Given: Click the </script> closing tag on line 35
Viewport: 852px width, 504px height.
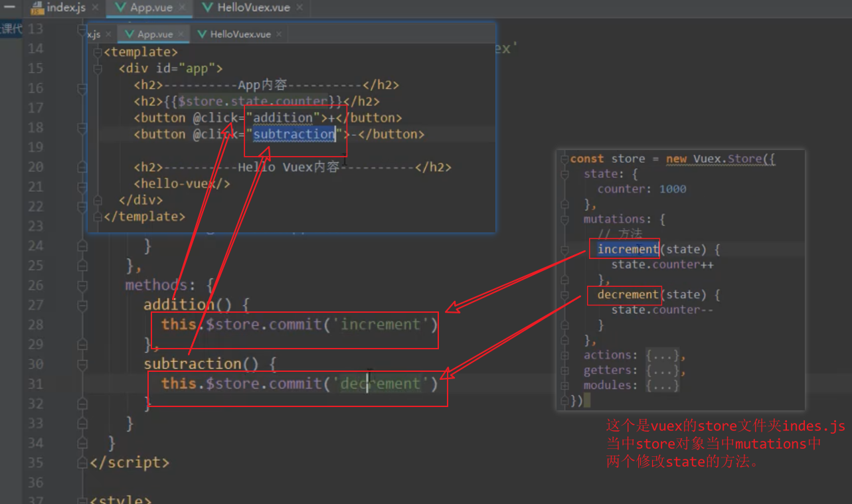Looking at the screenshot, I should point(129,462).
